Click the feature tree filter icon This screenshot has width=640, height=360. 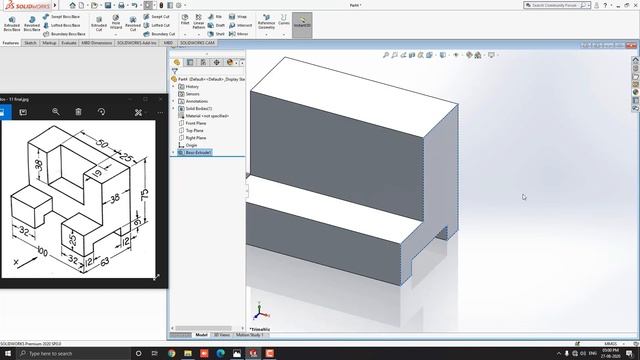(x=175, y=71)
